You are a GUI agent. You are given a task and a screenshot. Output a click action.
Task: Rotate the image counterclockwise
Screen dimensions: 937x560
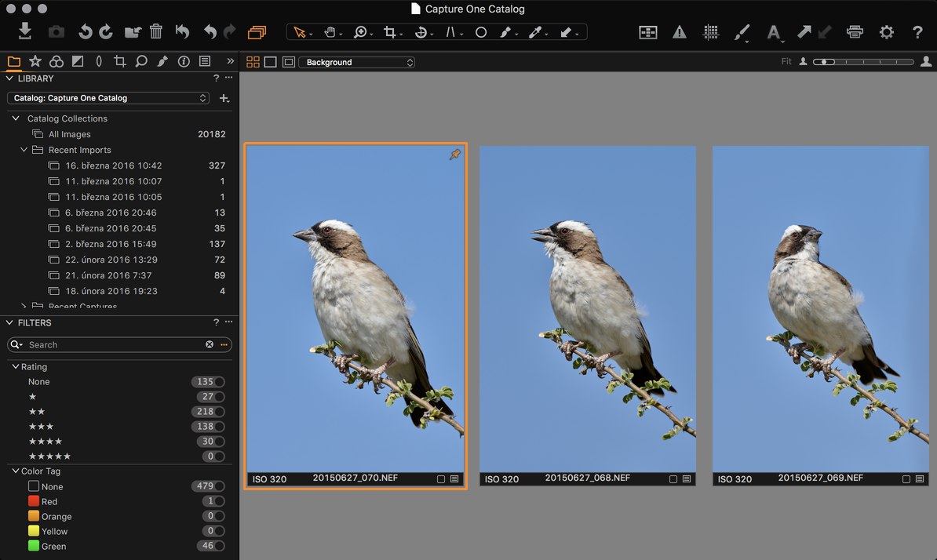pyautogui.click(x=86, y=31)
